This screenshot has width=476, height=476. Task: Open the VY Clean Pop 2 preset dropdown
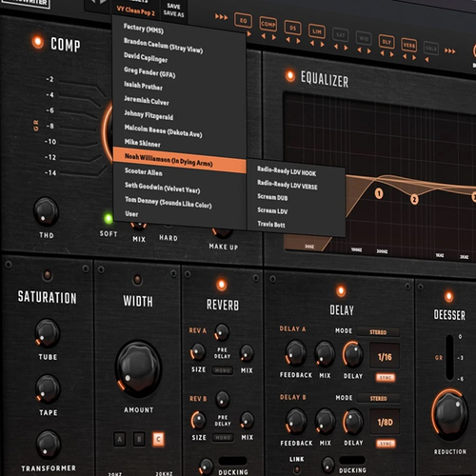pyautogui.click(x=135, y=11)
